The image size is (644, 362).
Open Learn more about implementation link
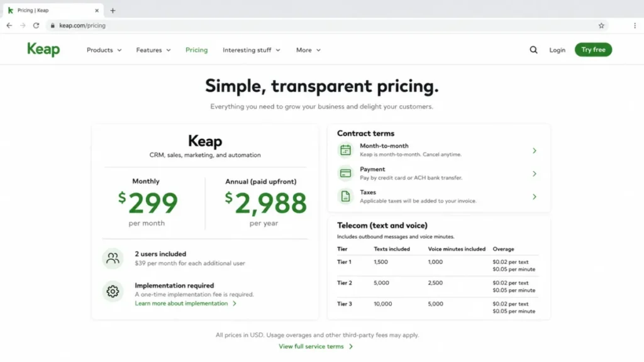click(186, 304)
